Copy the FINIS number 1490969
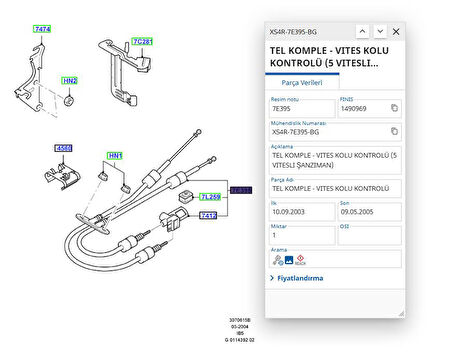Screen dimensions: 452x363 394,108
